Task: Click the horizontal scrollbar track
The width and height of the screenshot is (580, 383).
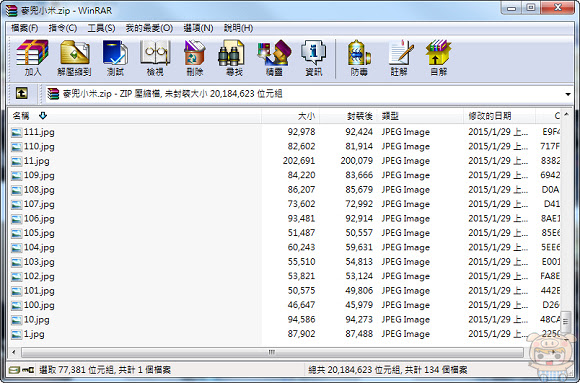Action: [x=272, y=352]
